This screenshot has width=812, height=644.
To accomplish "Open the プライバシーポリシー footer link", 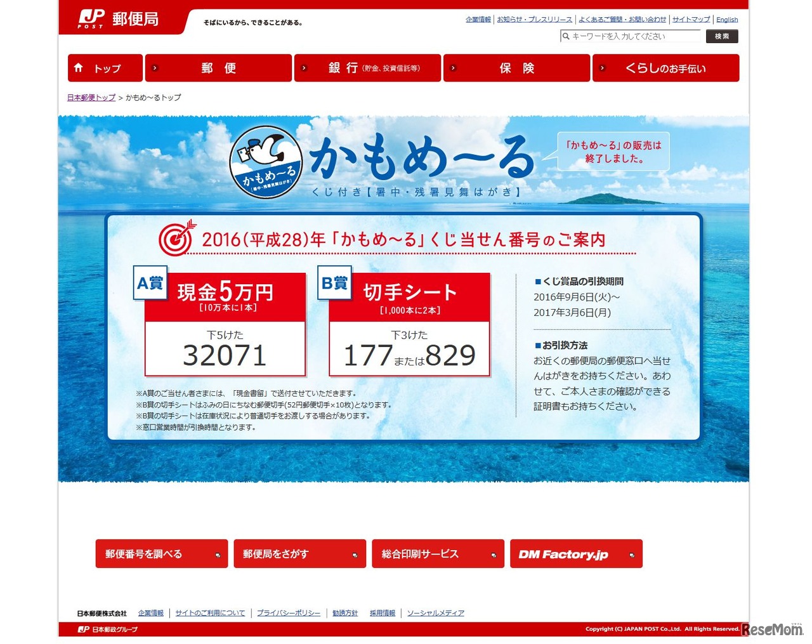I will [289, 613].
